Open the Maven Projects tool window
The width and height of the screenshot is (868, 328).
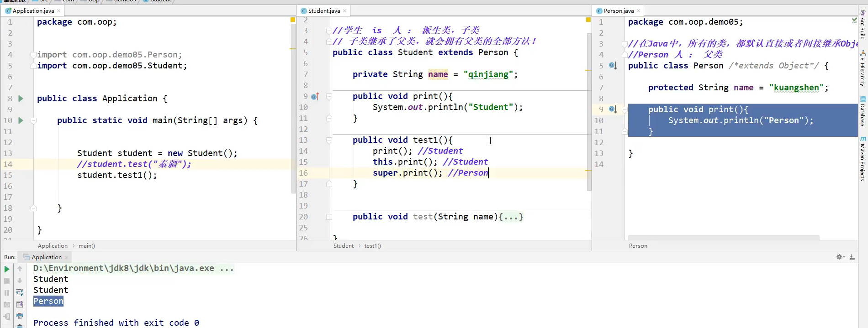click(863, 159)
